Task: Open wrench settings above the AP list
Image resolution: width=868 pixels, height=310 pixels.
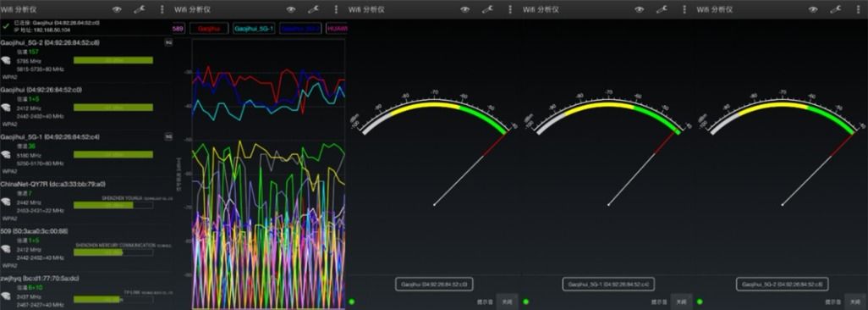Action: [140, 9]
